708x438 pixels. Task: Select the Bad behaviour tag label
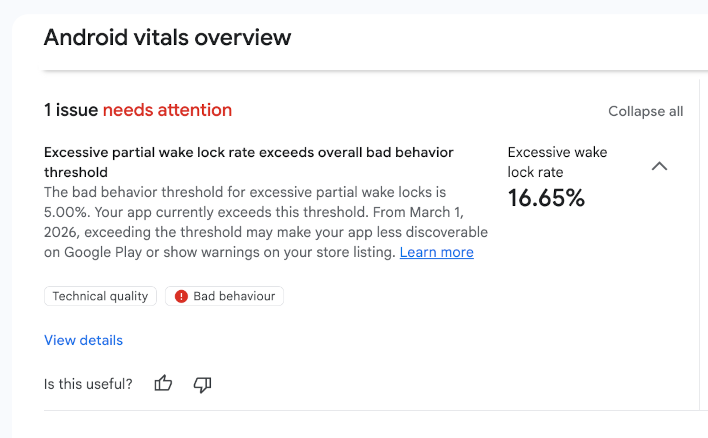234,296
